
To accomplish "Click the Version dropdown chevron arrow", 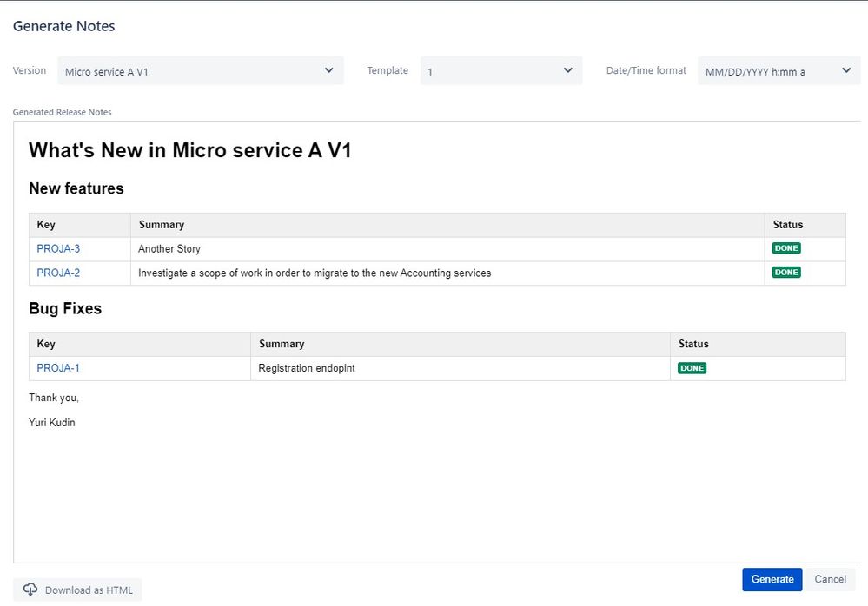I will pyautogui.click(x=328, y=70).
